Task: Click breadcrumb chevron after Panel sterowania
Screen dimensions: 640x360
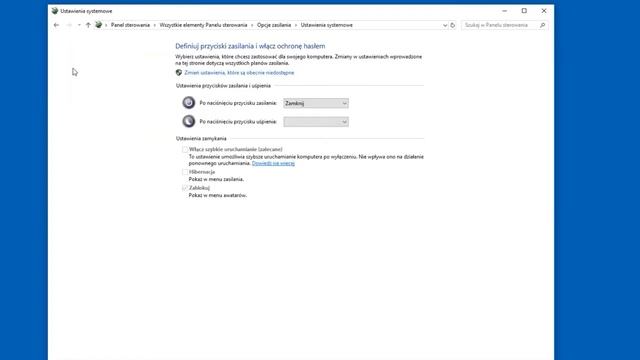Action: tap(155, 25)
